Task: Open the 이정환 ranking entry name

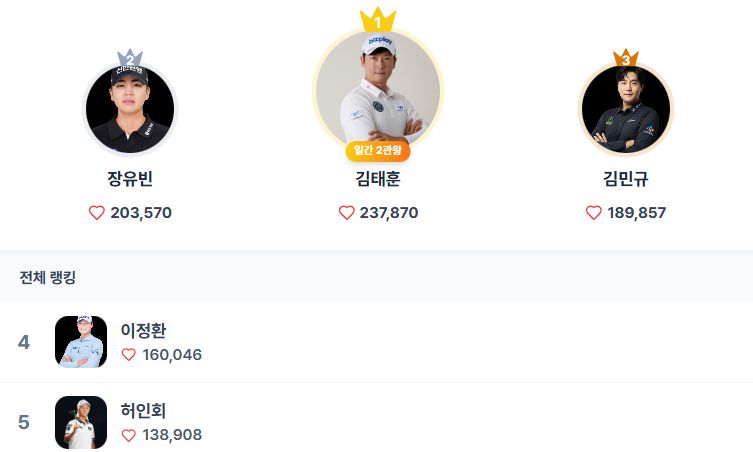Action: (143, 331)
